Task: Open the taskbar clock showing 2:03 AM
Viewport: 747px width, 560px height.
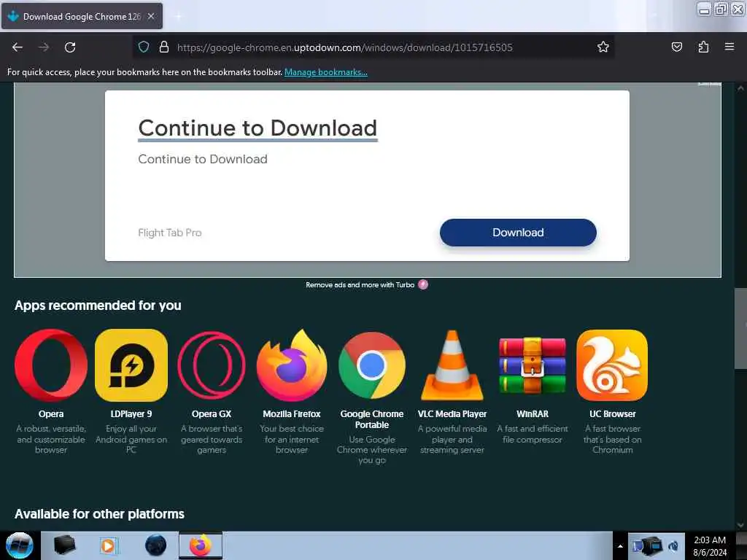Action: coord(710,546)
